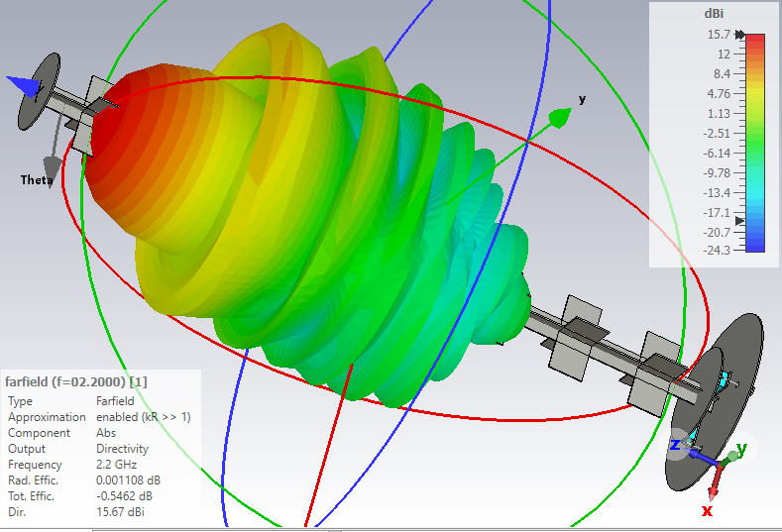Image resolution: width=782 pixels, height=532 pixels.
Task: Click the '4.76' legend value
Action: tap(719, 94)
